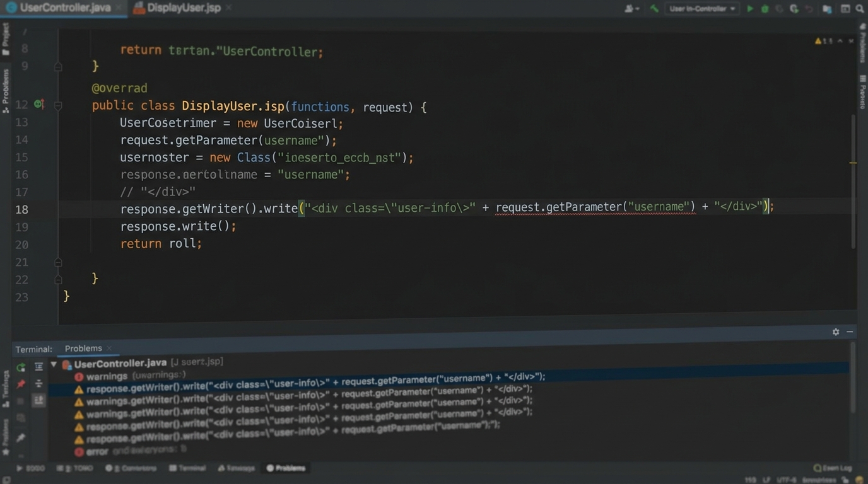This screenshot has width=868, height=484.
Task: Click the yellow warning indicator at the editor's top right
Action: point(824,40)
